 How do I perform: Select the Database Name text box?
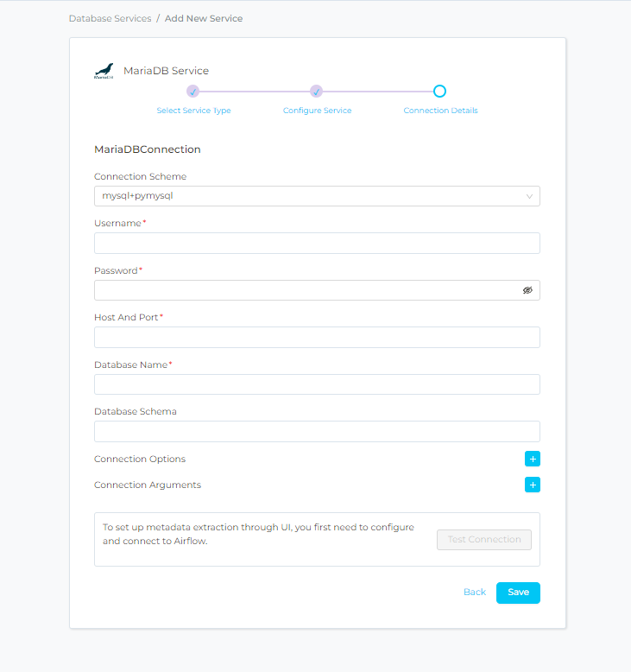pyautogui.click(x=317, y=384)
